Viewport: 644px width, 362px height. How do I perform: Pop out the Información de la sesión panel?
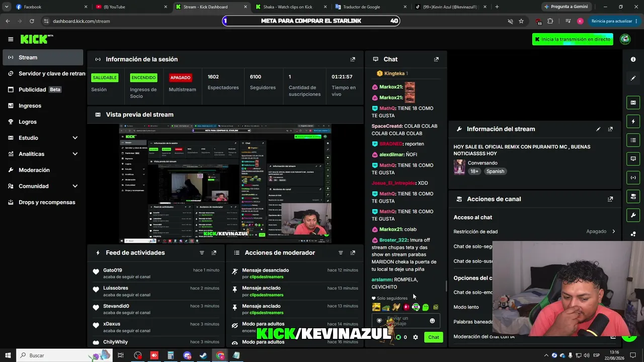353,59
